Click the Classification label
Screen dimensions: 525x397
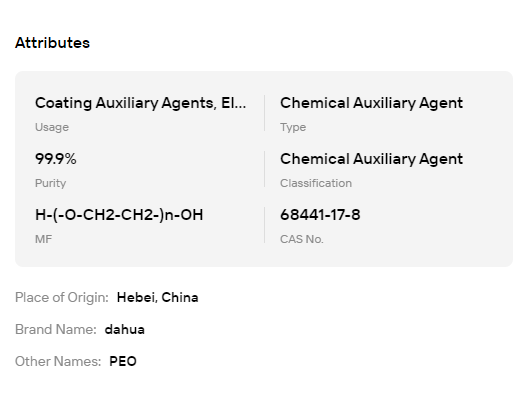coord(316,183)
